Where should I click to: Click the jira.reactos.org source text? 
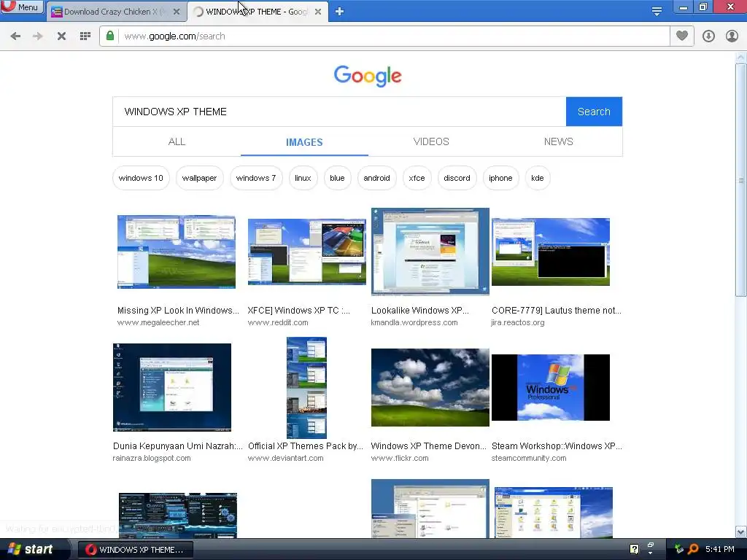pyautogui.click(x=518, y=322)
